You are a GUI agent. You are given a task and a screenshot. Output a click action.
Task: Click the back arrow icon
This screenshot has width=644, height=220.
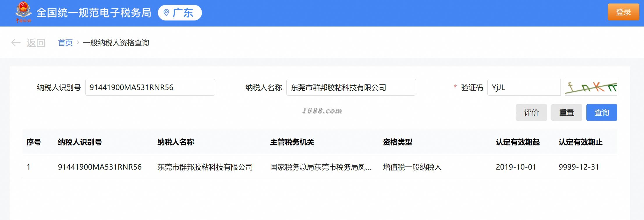(16, 43)
